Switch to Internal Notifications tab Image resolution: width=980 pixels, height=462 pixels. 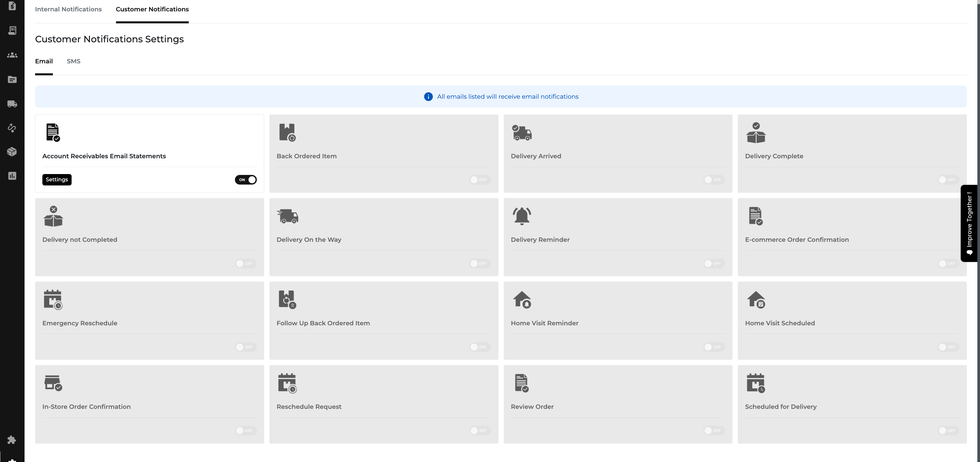coord(68,9)
